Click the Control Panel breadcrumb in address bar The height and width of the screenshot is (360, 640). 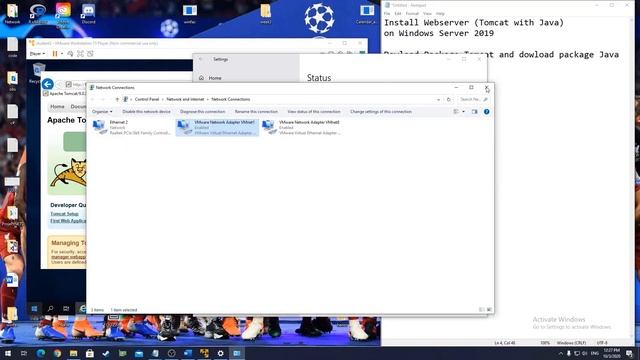pos(147,99)
